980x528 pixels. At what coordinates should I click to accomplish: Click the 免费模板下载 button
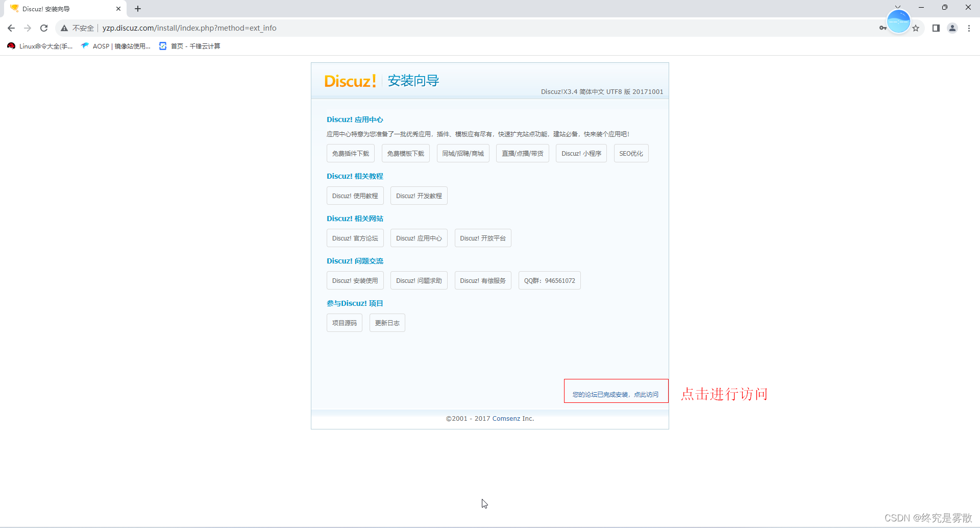tap(406, 153)
